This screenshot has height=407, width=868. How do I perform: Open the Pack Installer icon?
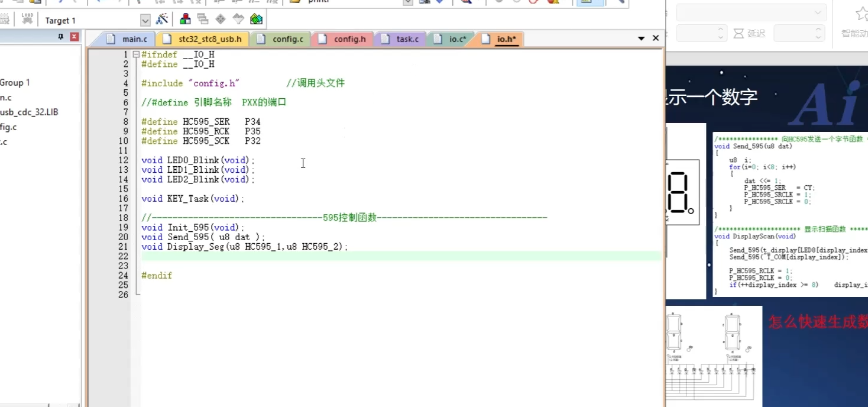pos(256,20)
